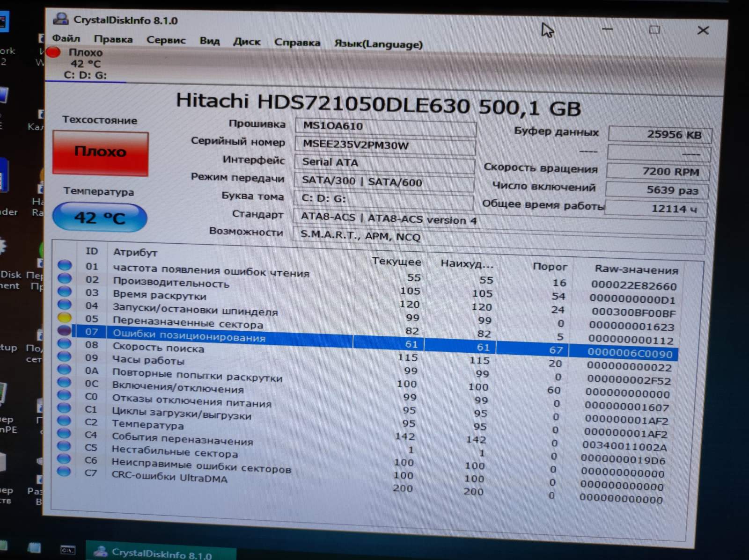Select the row 'Производительность'
This screenshot has height=560, width=749.
tap(367, 288)
